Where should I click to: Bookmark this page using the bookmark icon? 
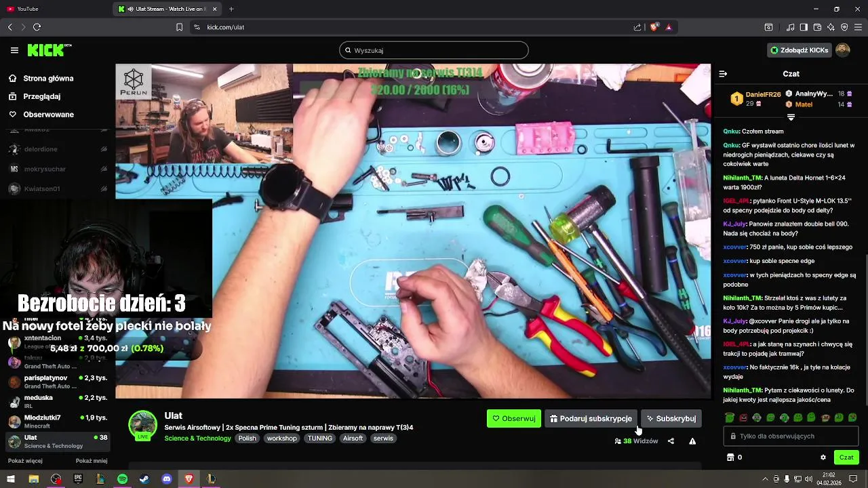(x=179, y=27)
